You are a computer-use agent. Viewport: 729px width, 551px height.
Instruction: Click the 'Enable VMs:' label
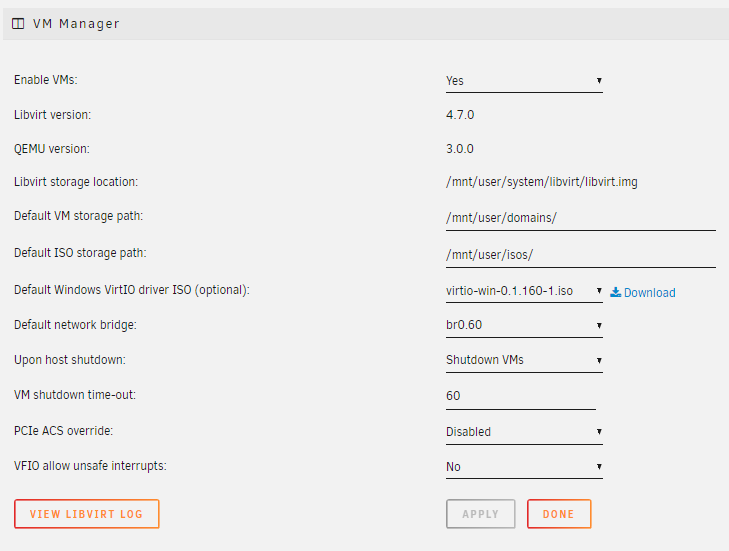46,80
